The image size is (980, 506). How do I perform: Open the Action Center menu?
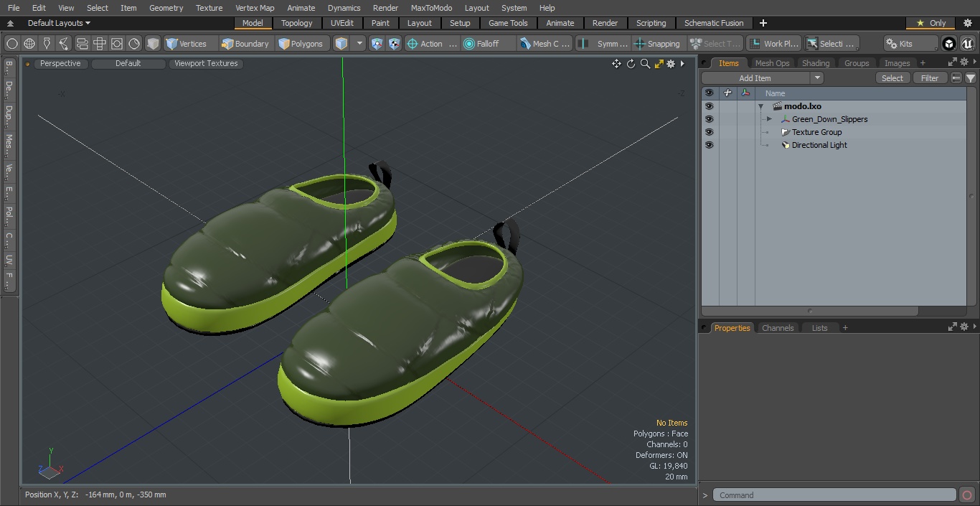tap(432, 44)
